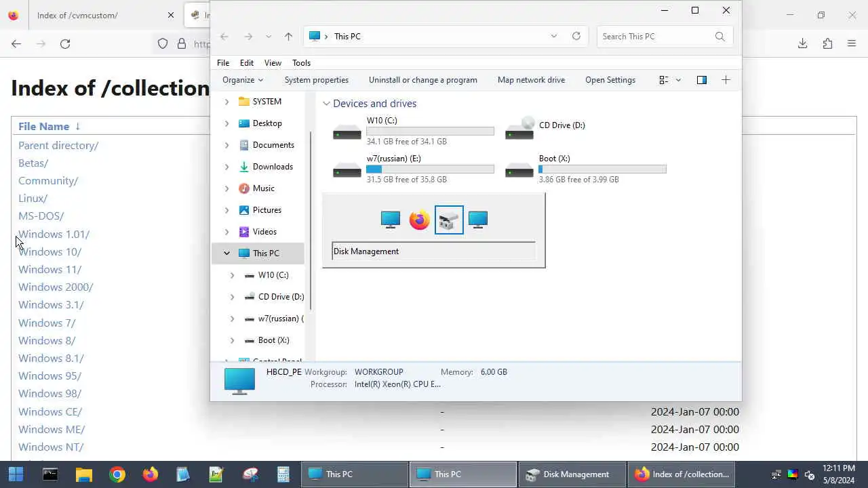Go up one level in File Explorer
868x488 pixels.
[288, 37]
